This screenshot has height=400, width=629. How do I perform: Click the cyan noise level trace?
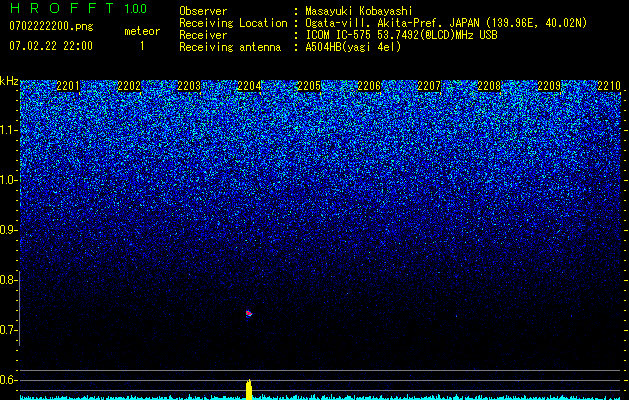click(321, 398)
